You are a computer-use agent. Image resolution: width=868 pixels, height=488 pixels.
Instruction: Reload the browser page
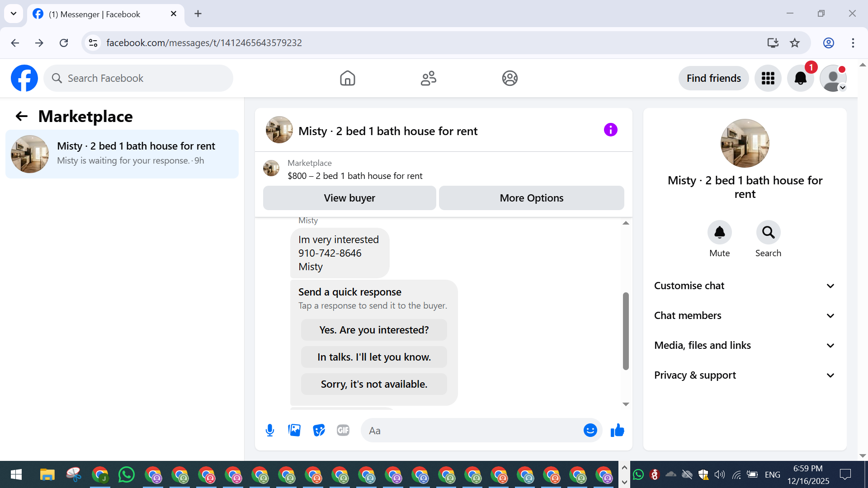click(x=64, y=43)
